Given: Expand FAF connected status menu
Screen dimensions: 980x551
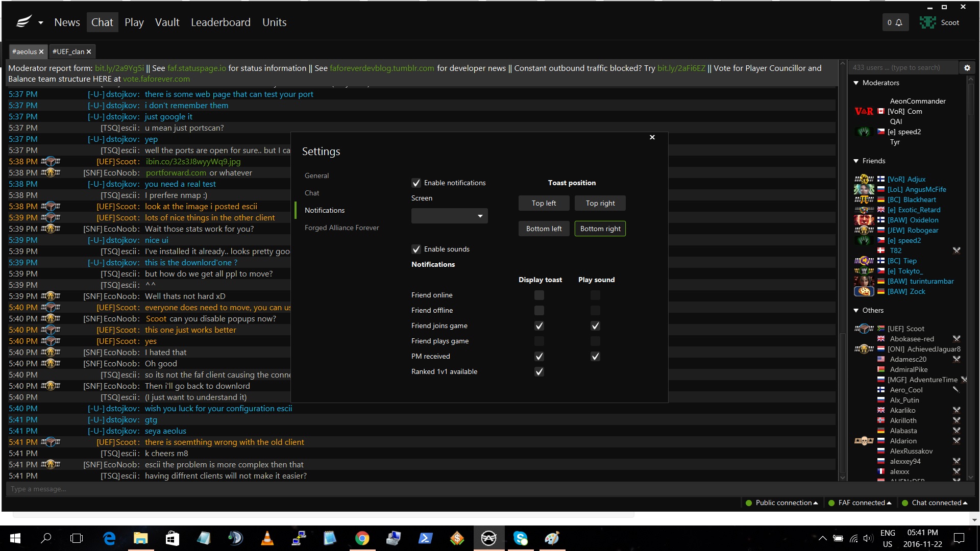Looking at the screenshot, I should [860, 503].
